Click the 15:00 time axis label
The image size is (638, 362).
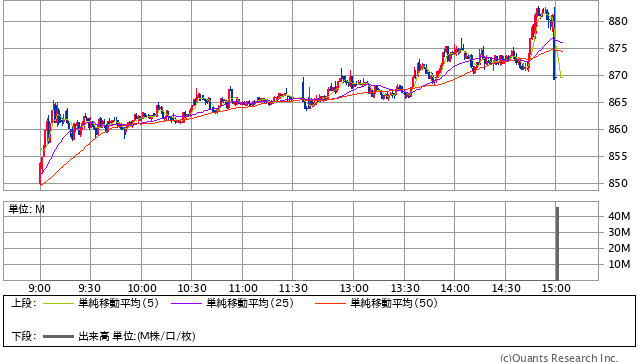point(556,288)
